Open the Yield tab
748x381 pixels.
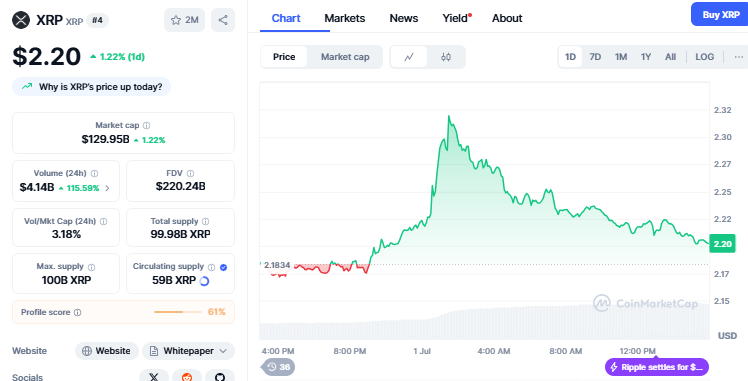pos(456,19)
